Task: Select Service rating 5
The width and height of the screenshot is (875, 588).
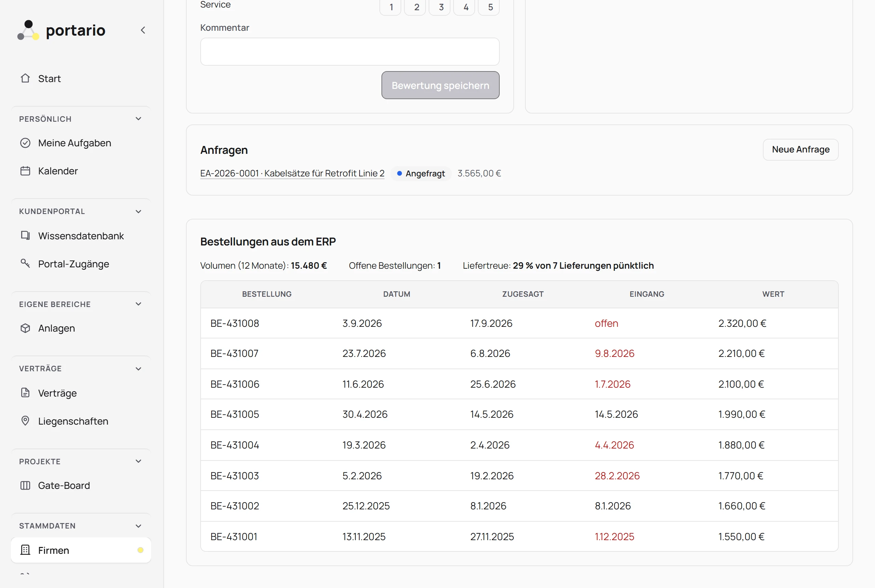Action: coord(489,7)
